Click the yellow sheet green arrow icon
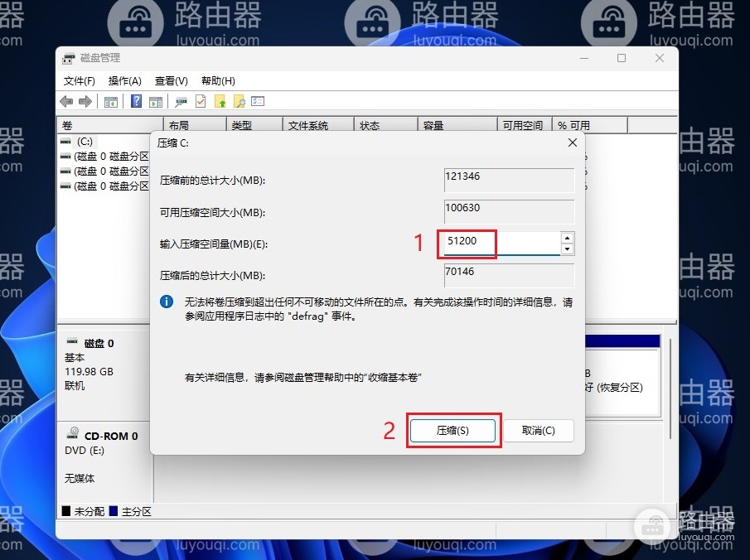 [x=220, y=101]
